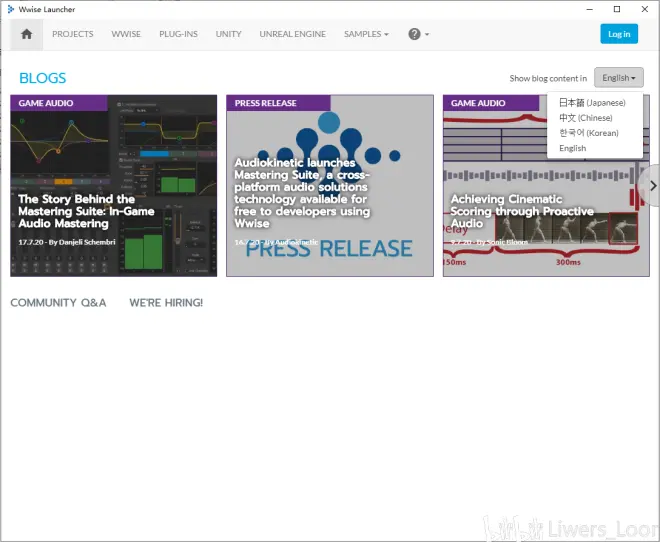
Task: Select the UNREAL ENGINE tab
Action: pyautogui.click(x=293, y=34)
